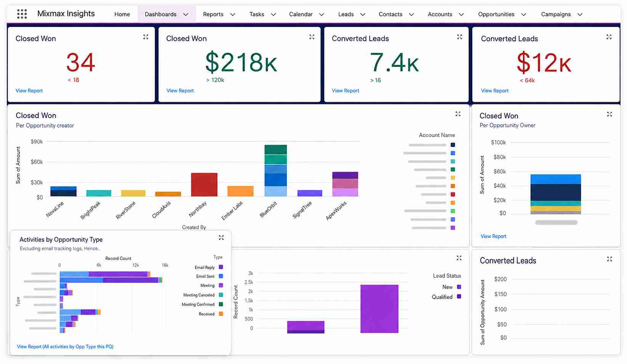This screenshot has height=364, width=627.
Task: Expand the Converted Leads 7.4K card
Action: [459, 37]
